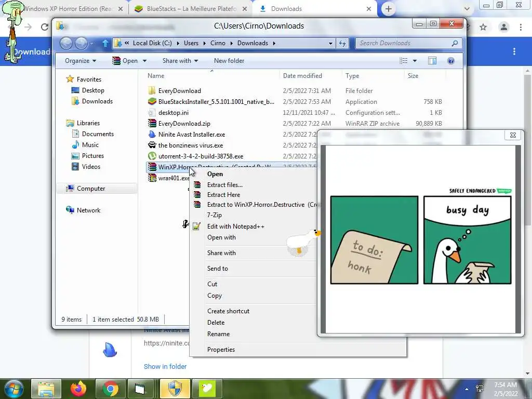Viewport: 532px width, 399px height.
Task: Click the Chrome reload button
Action: pos(45,27)
